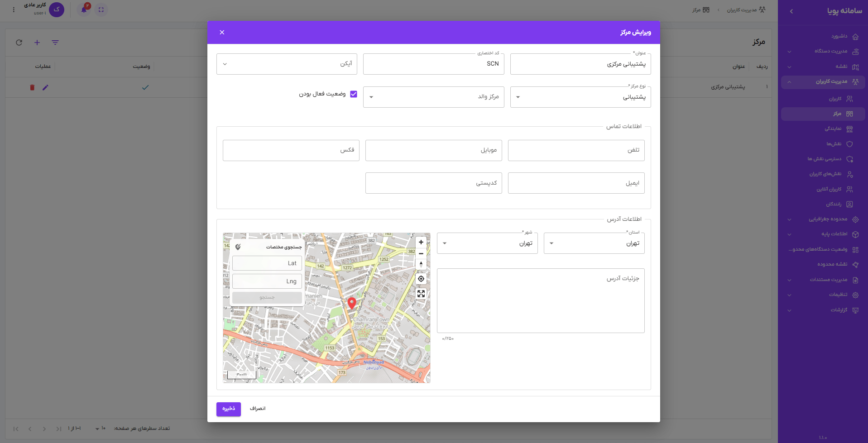Click the کدپستی input field

433,183
